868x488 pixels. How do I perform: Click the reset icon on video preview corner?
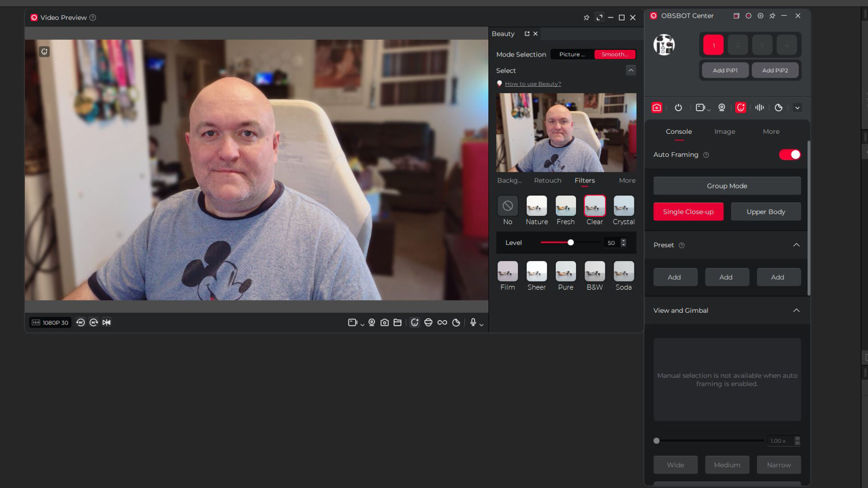[44, 52]
